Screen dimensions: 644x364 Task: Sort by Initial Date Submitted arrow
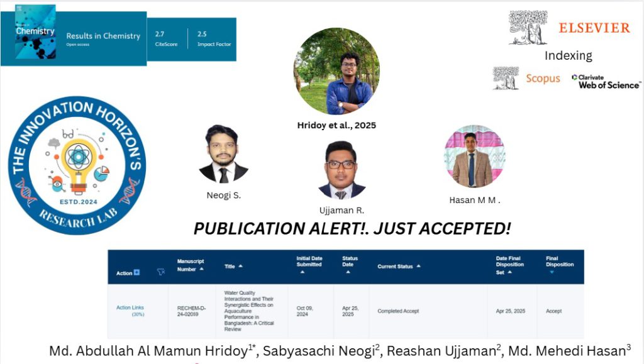tap(303, 272)
